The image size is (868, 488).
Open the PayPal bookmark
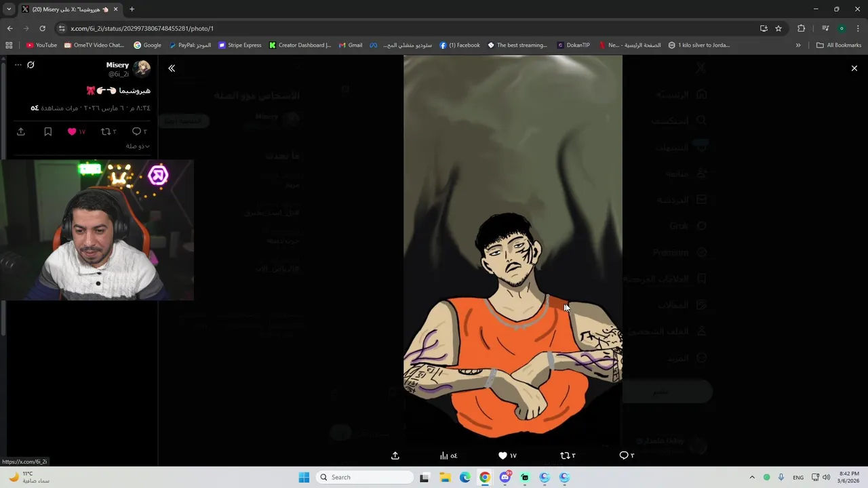coord(190,45)
